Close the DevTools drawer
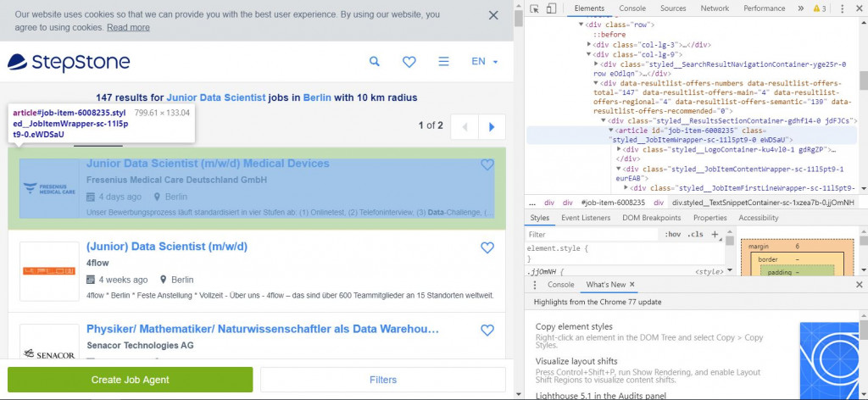 coord(860,285)
